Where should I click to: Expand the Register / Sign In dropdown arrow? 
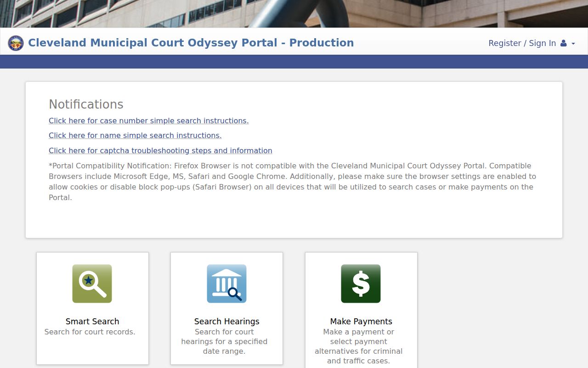(x=573, y=44)
